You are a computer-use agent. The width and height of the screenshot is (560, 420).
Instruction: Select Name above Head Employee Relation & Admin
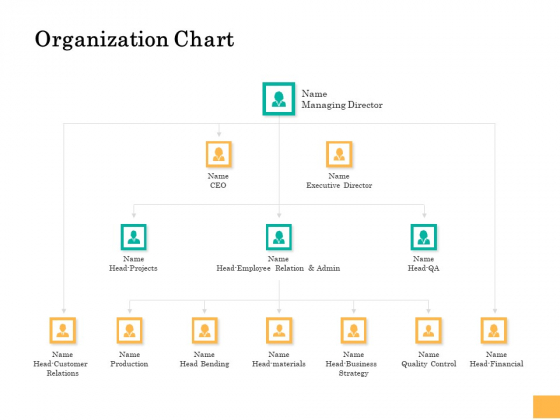click(278, 259)
